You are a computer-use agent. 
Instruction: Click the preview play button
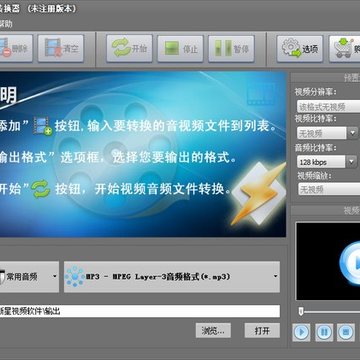302,332
